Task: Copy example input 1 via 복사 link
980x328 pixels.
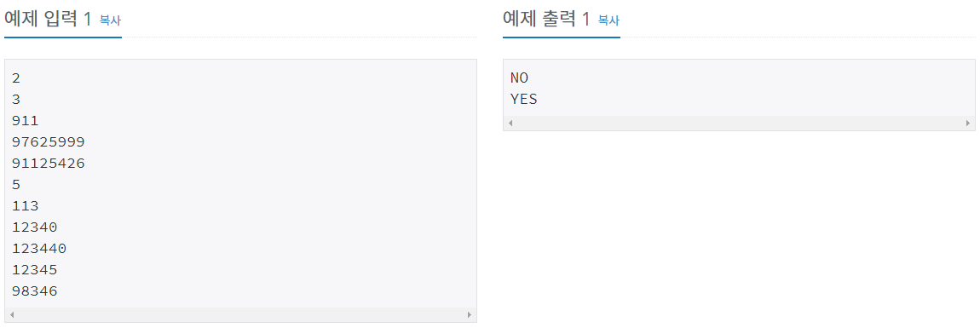Action: click(x=110, y=20)
